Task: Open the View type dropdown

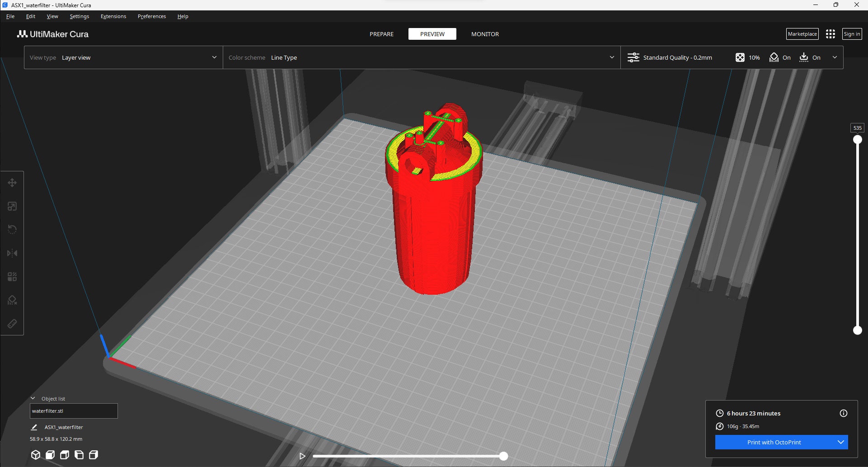Action: pos(123,57)
